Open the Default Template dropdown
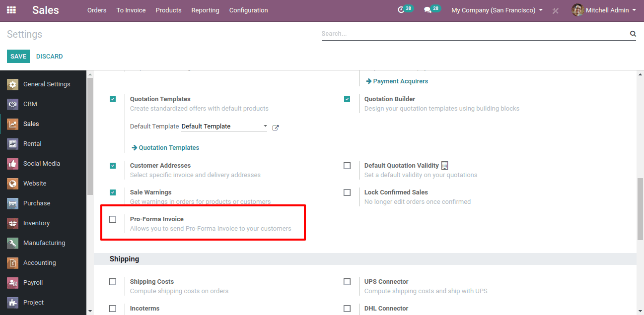Screen dimensions: 644x315 coord(224,126)
